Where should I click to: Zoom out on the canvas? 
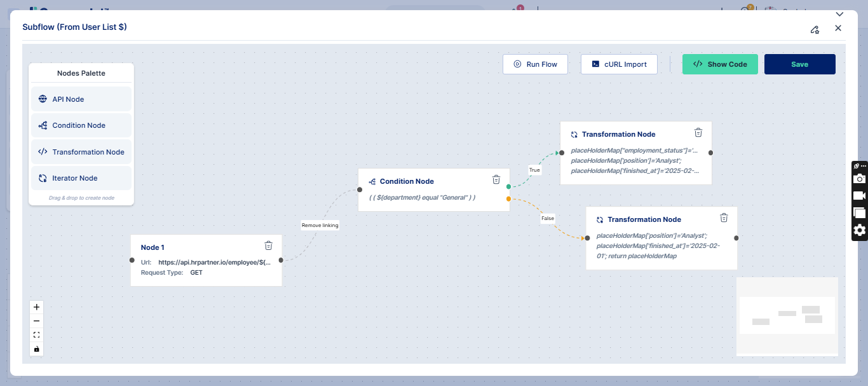36,321
